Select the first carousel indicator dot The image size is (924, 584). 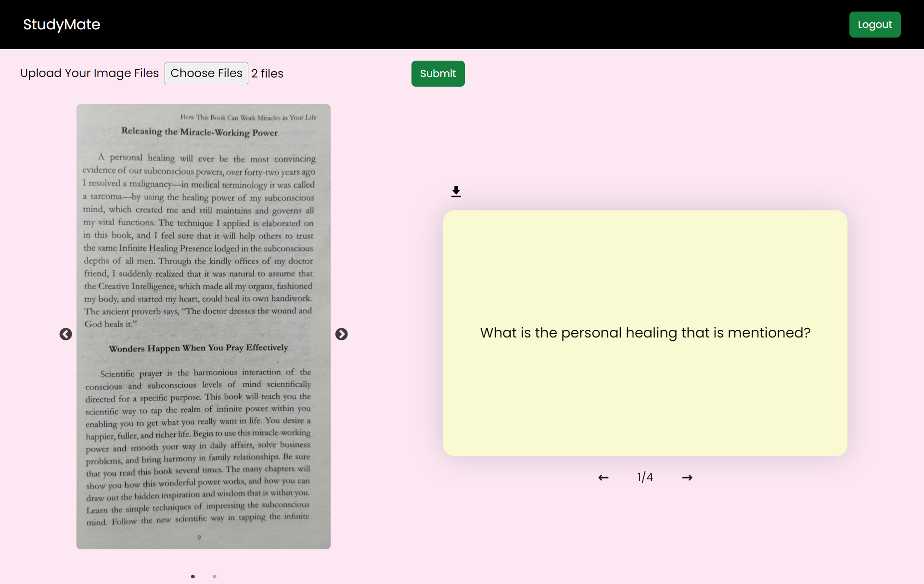tap(193, 576)
